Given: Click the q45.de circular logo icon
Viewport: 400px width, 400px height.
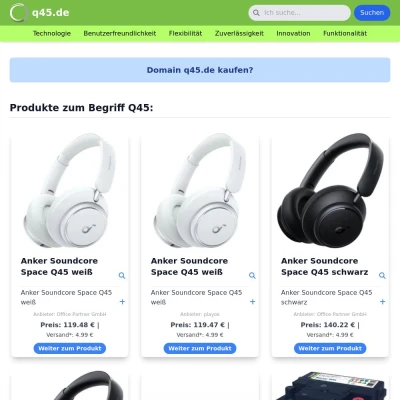Looking at the screenshot, I should [18, 13].
